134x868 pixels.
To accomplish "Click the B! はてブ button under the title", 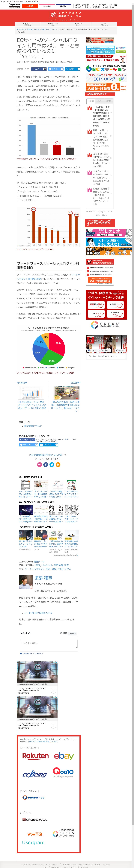I will tap(73, 69).
